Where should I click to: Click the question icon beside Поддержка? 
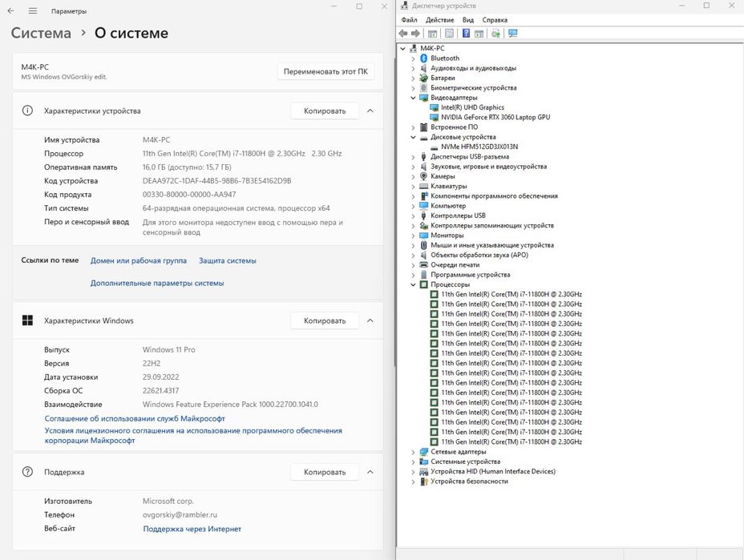27,472
